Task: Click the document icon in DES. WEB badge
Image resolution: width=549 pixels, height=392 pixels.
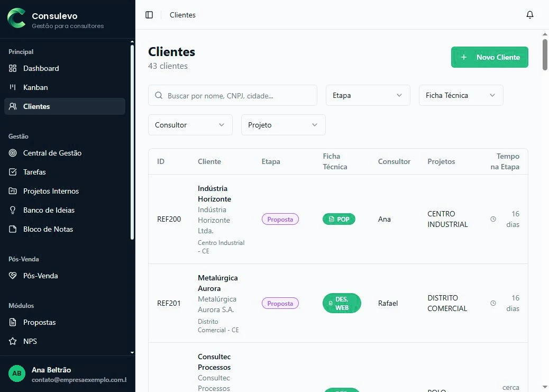Action: 331,303
